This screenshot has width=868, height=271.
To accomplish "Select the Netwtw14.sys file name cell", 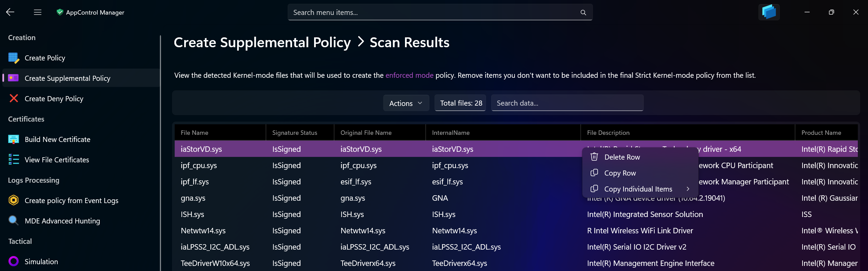I will point(203,231).
